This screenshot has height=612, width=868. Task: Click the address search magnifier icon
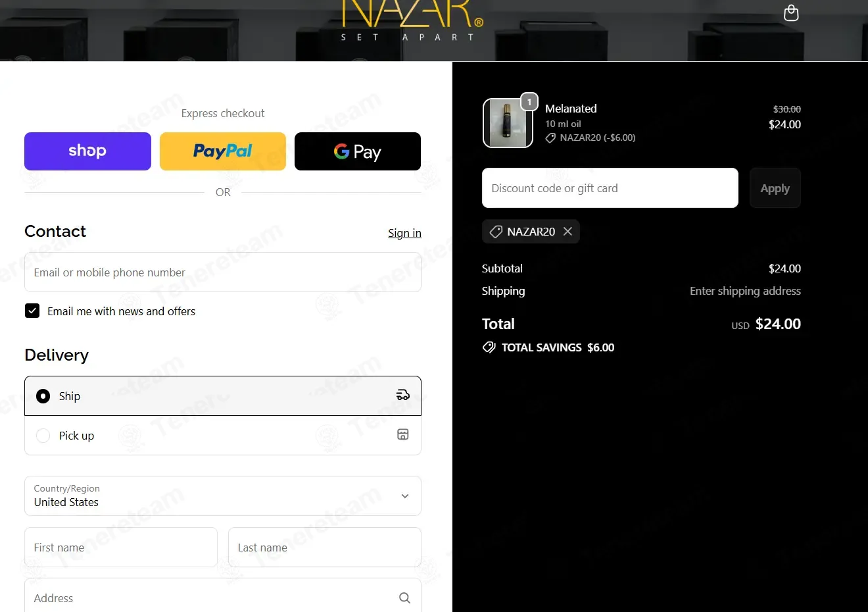404,598
